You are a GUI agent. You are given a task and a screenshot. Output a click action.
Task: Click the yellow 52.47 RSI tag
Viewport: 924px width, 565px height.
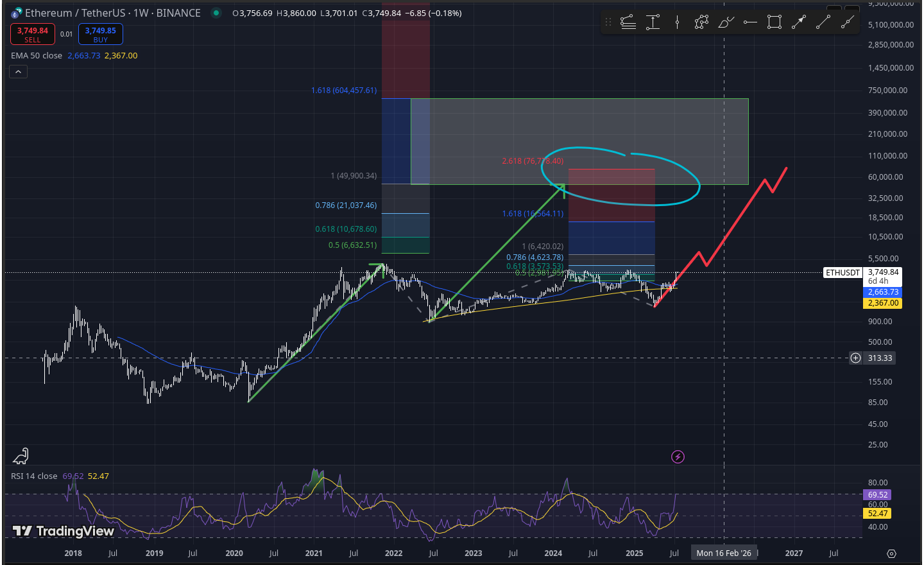(878, 514)
